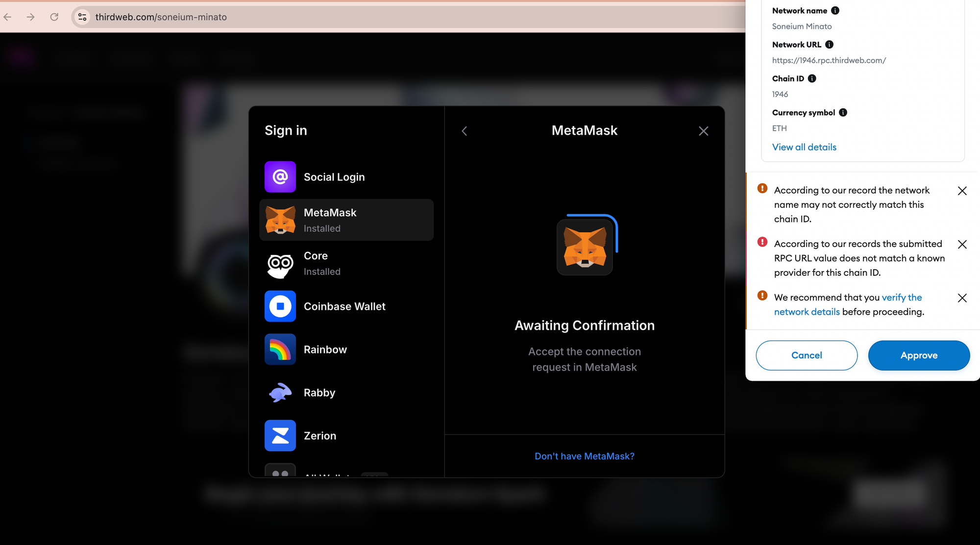Cancel the MetaMask network request
The width and height of the screenshot is (980, 545).
point(807,355)
